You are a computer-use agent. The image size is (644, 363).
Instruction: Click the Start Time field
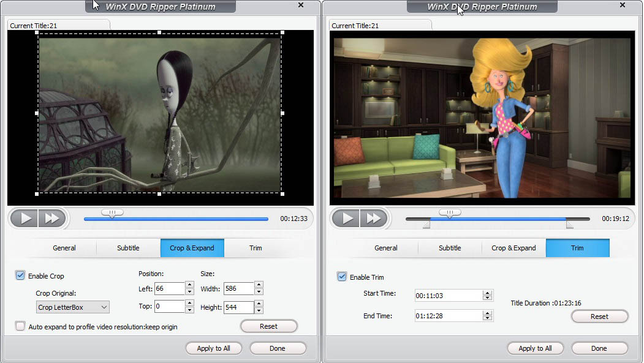(x=448, y=295)
